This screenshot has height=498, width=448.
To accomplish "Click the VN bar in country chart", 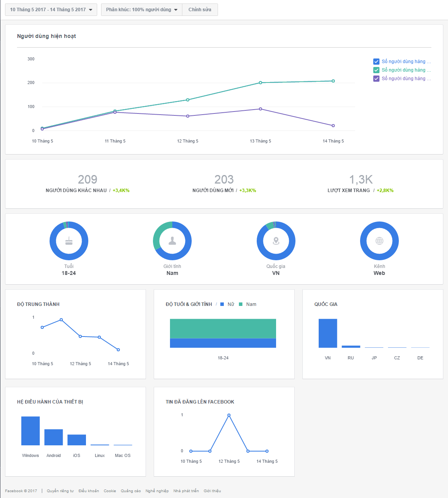I will 328,333.
